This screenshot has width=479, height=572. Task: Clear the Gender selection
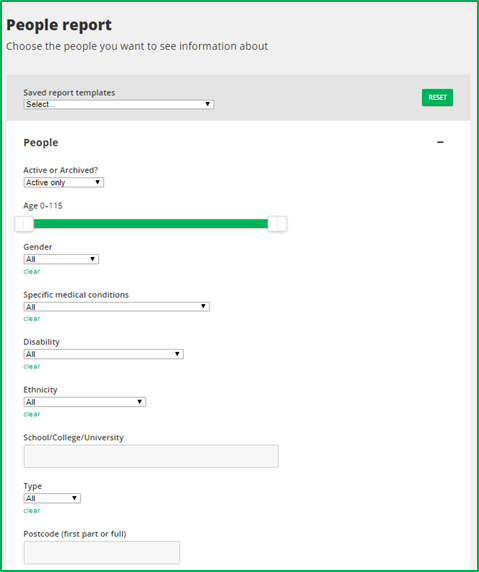coord(32,271)
